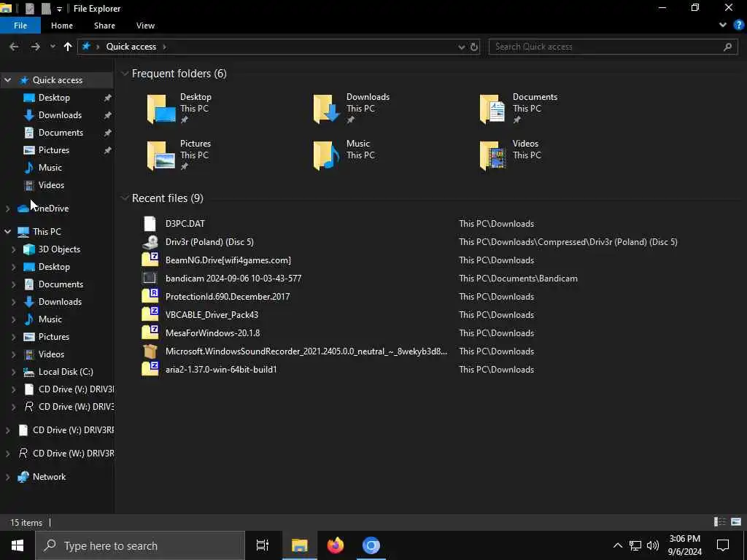
Task: Open the Task View button on taskbar
Action: pos(263,545)
